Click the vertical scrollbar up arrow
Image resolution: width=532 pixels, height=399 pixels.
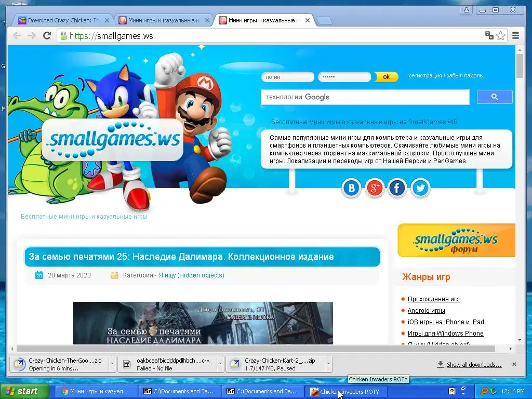point(520,50)
